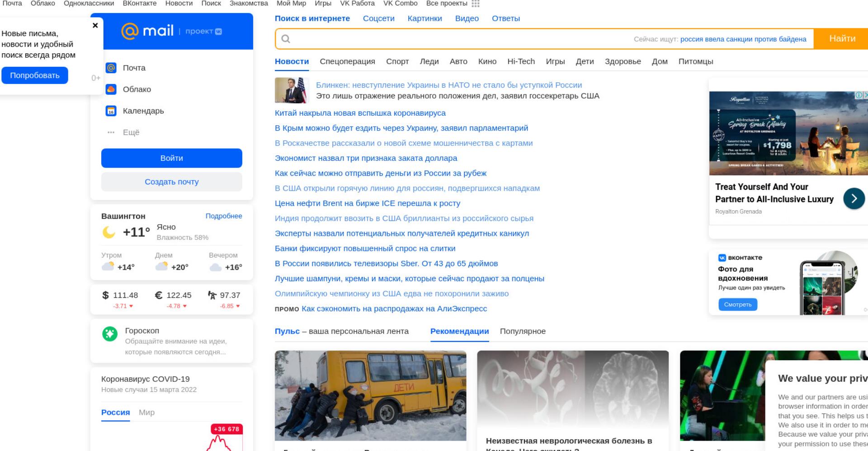
Task: Click the search magnifier icon
Action: (x=286, y=39)
